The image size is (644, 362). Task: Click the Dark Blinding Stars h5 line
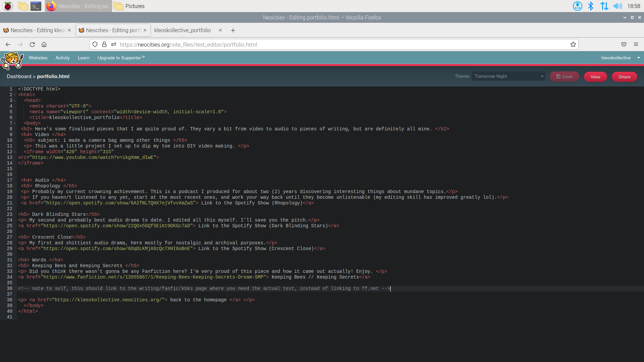pos(59,214)
